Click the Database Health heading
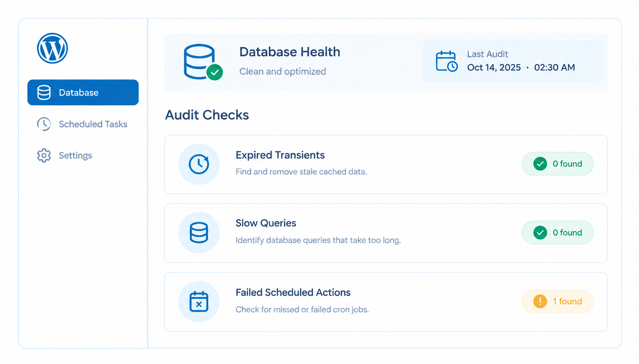Image resolution: width=639 pixels, height=364 pixels. tap(290, 52)
